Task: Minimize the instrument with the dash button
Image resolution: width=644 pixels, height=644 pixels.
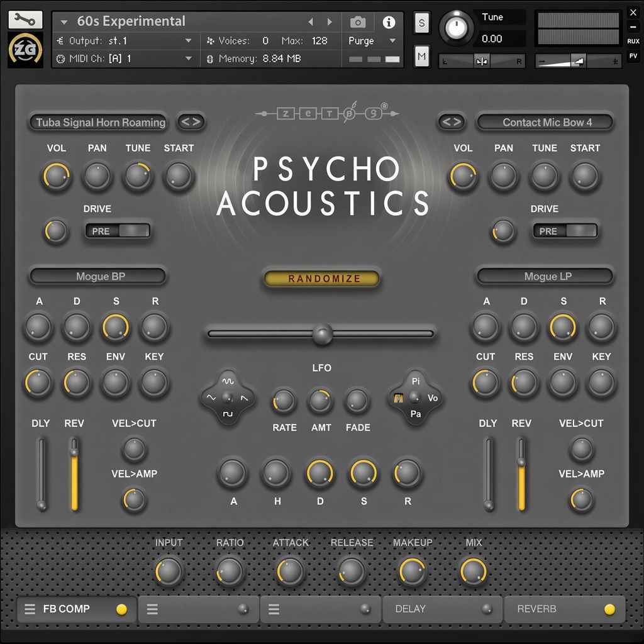Action: [633, 27]
